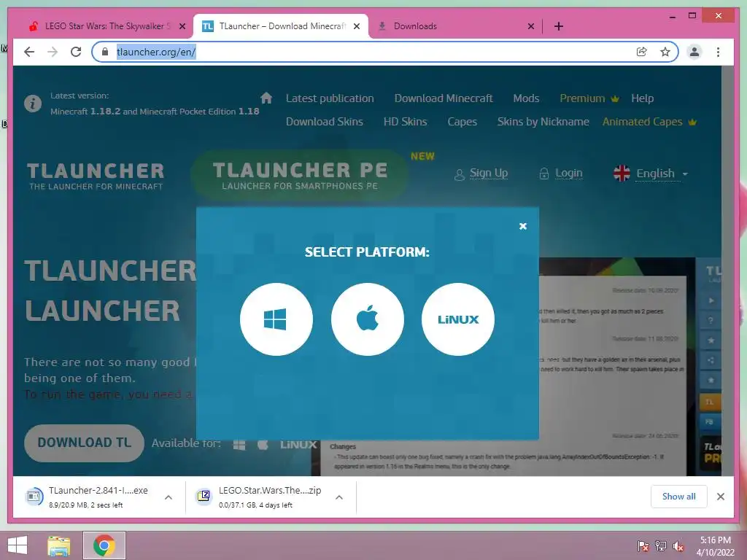Open File Explorer from the taskbar

pyautogui.click(x=59, y=545)
